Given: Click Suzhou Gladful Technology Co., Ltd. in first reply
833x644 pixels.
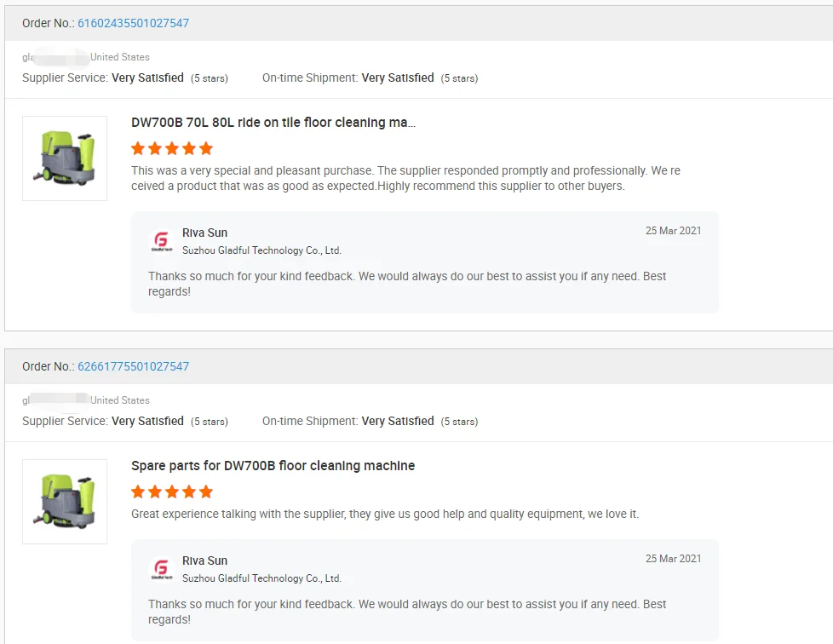Looking at the screenshot, I should click(x=261, y=250).
